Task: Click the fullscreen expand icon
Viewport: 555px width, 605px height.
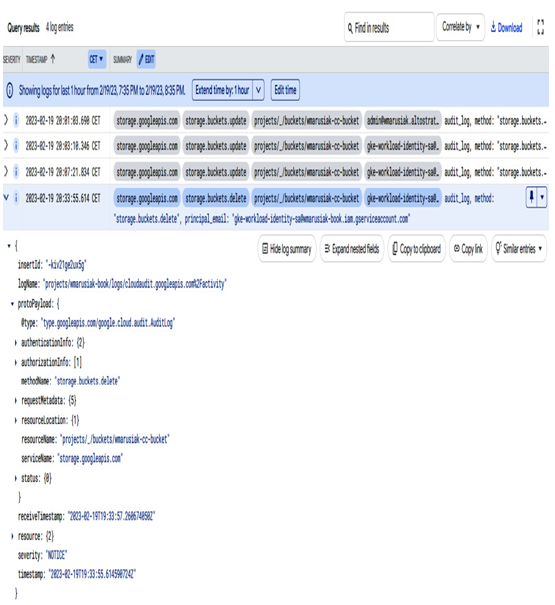Action: (540, 27)
